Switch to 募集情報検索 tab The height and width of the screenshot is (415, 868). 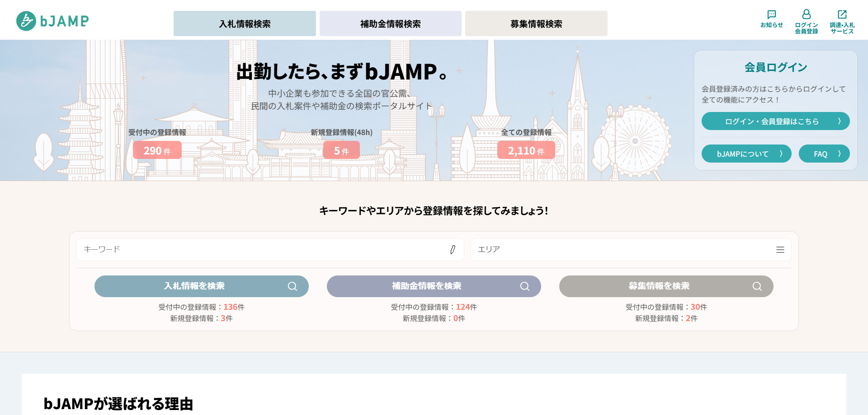click(536, 23)
